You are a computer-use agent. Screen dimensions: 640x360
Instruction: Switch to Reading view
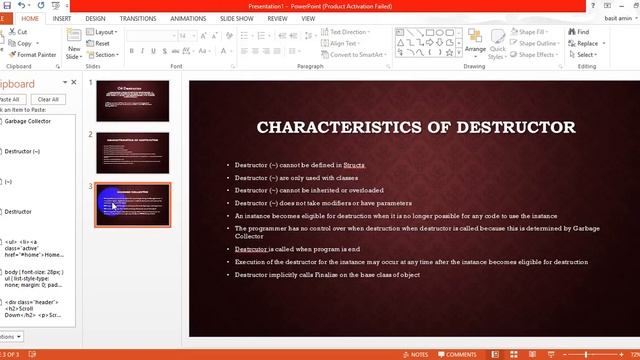click(532, 354)
